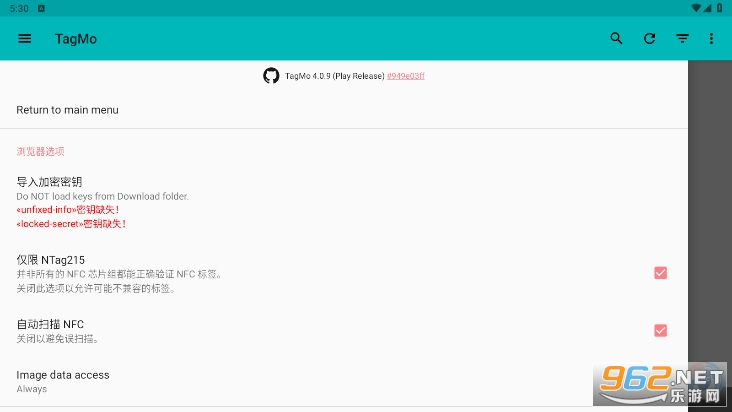Click 'Do NOT load keys from Download folder' text
732x412 pixels.
pos(103,196)
